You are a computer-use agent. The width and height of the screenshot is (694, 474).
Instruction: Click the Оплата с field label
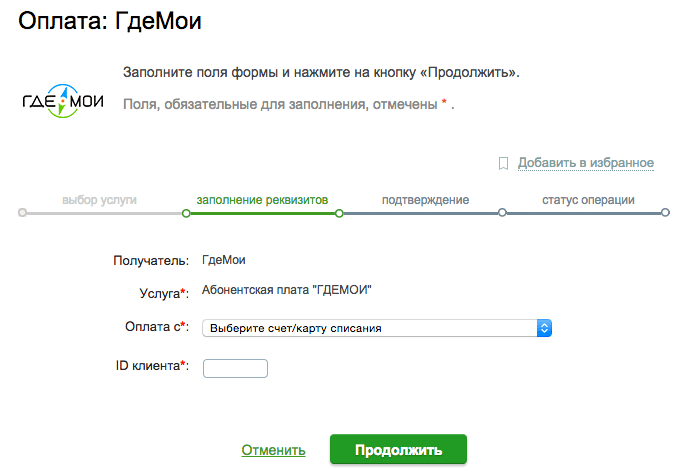coord(157,327)
